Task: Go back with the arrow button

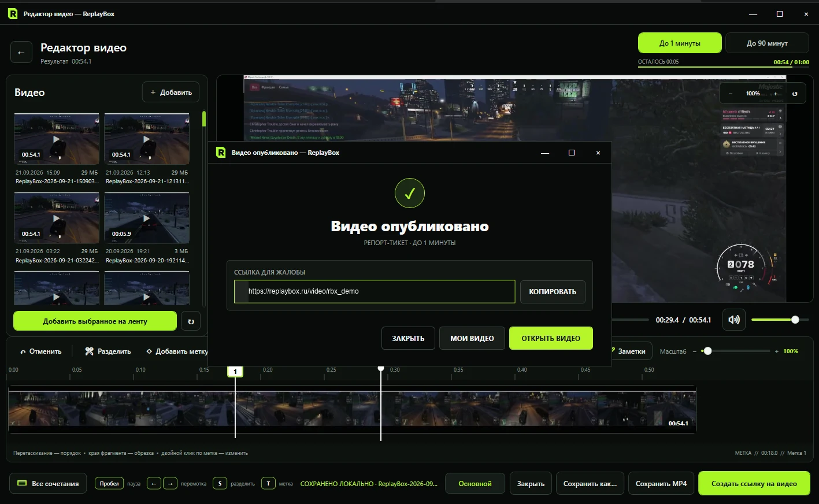Action: point(21,53)
